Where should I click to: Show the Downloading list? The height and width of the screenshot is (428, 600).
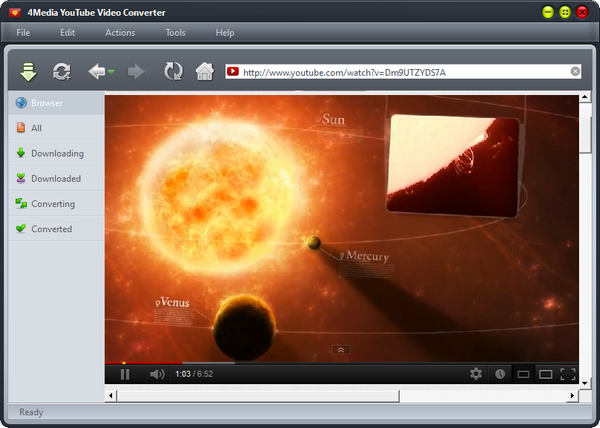pyautogui.click(x=57, y=153)
